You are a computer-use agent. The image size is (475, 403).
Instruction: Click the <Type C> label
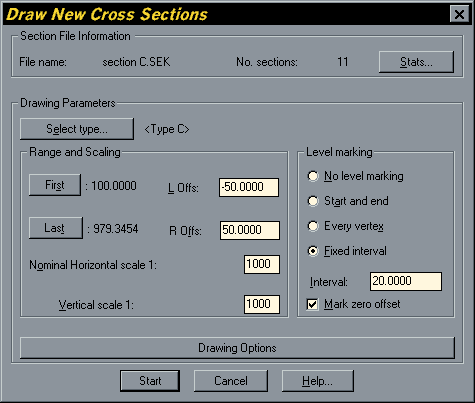[167, 129]
